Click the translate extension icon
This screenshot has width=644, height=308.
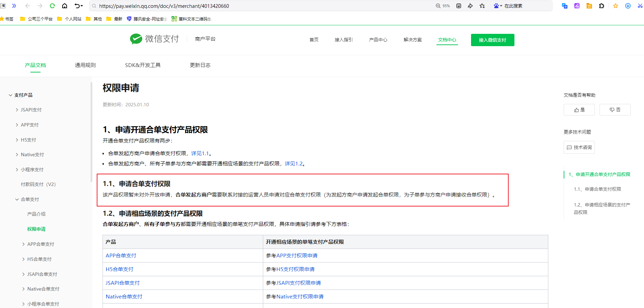tap(565, 6)
